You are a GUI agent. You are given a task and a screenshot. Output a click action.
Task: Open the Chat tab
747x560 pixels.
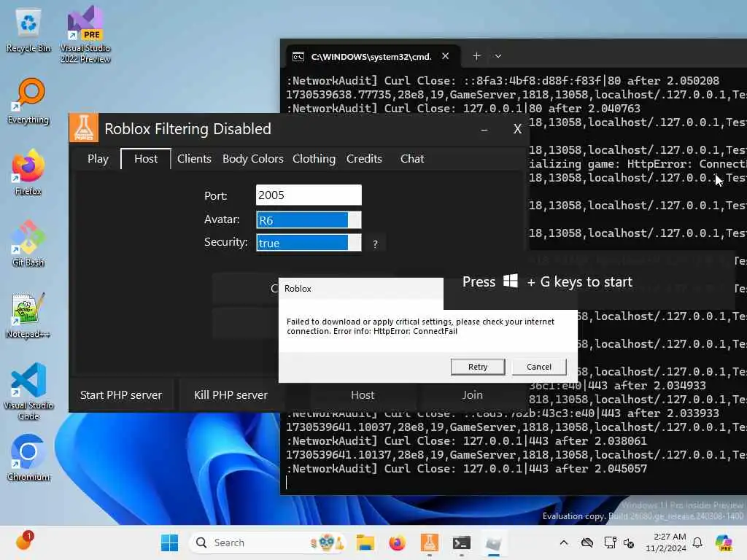[412, 158]
